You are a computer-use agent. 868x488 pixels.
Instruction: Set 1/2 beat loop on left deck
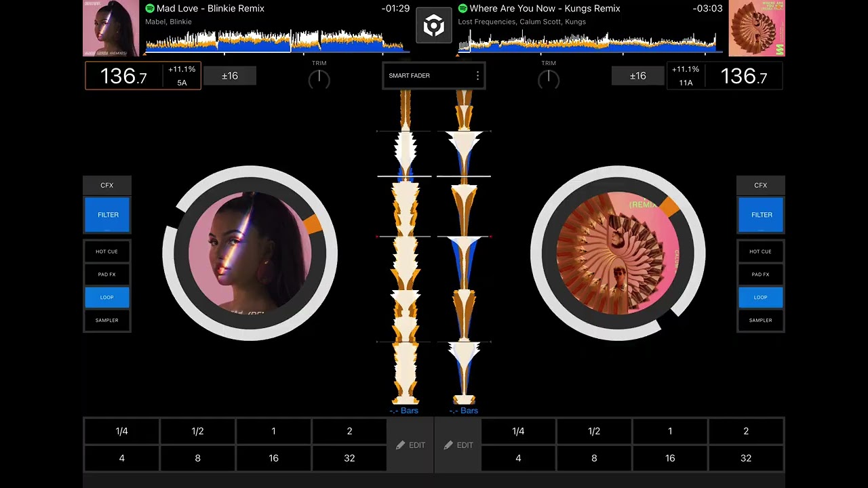tap(197, 431)
